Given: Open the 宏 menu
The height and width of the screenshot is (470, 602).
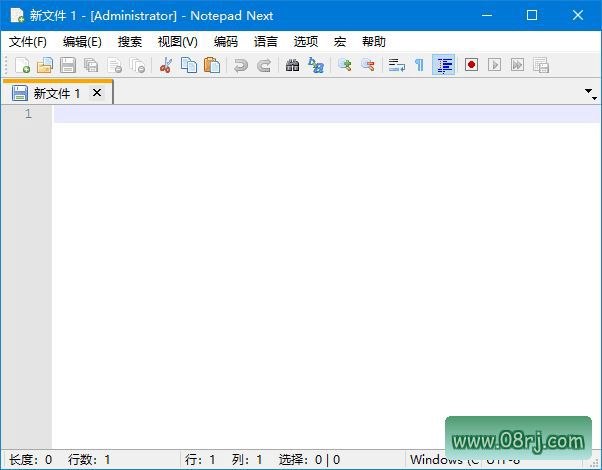Looking at the screenshot, I should [340, 41].
